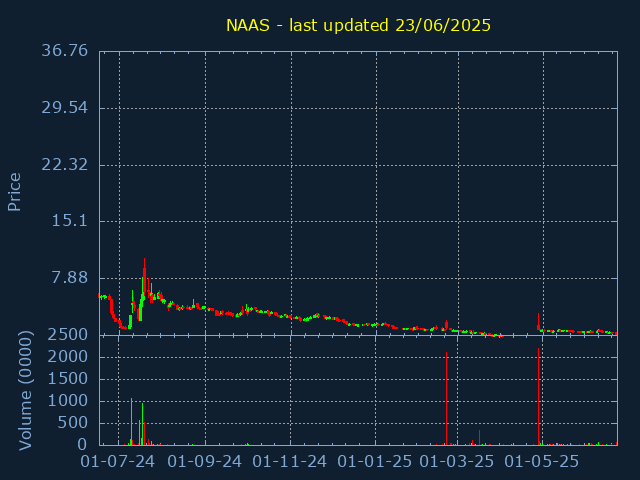Select the 36.76 price axis label
The image size is (640, 480).
(64, 51)
